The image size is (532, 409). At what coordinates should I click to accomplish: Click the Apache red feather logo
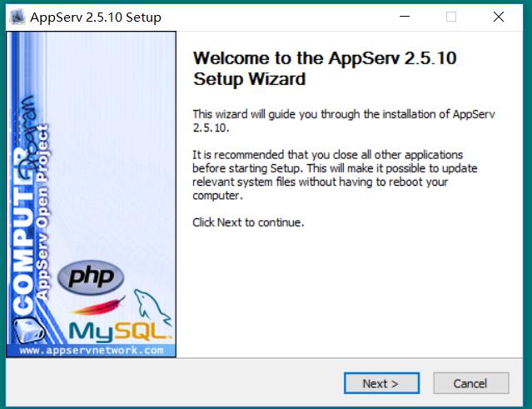pyautogui.click(x=97, y=306)
